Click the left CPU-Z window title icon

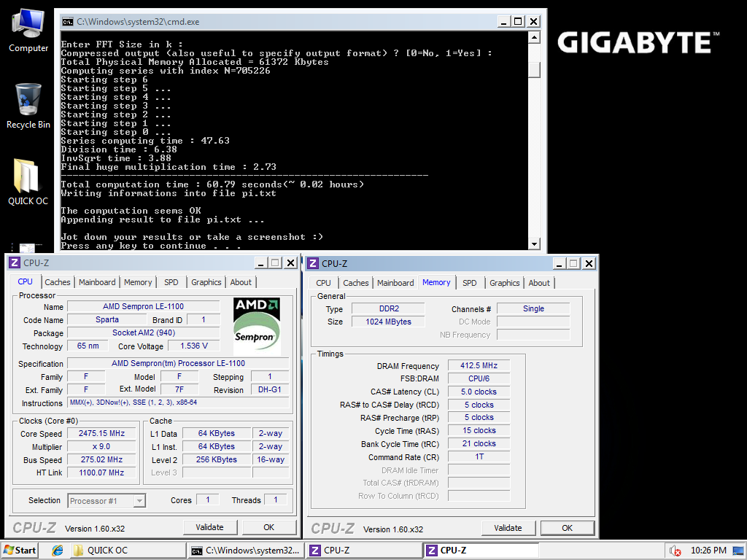coord(15,262)
